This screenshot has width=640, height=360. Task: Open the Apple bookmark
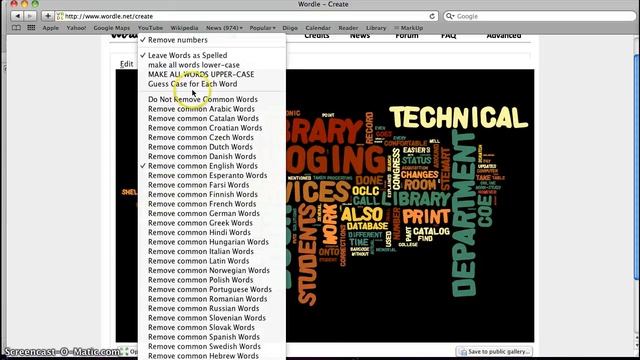(51, 28)
